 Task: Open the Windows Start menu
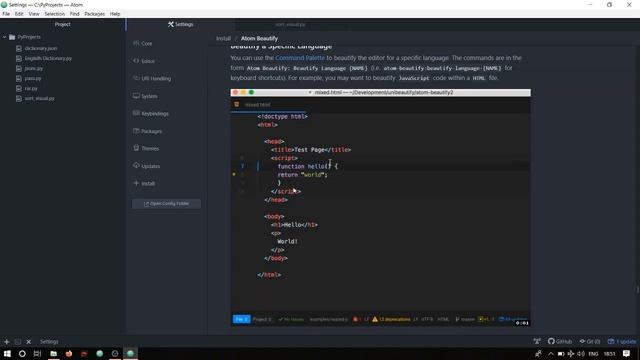point(7,353)
